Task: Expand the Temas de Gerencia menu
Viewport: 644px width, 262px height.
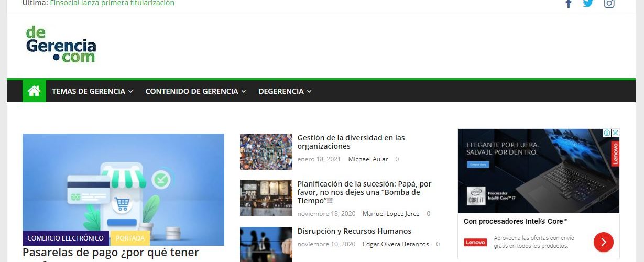Action: click(x=92, y=91)
